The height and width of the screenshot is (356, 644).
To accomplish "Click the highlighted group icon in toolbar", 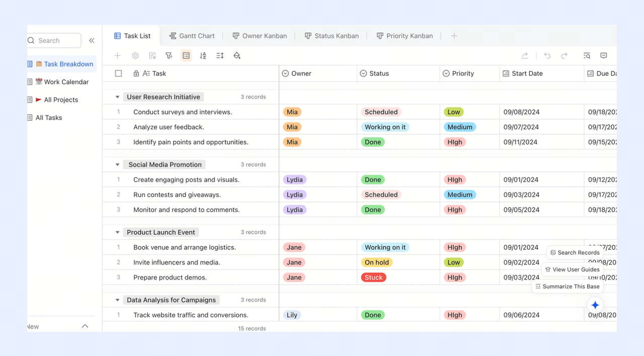I will [x=186, y=56].
